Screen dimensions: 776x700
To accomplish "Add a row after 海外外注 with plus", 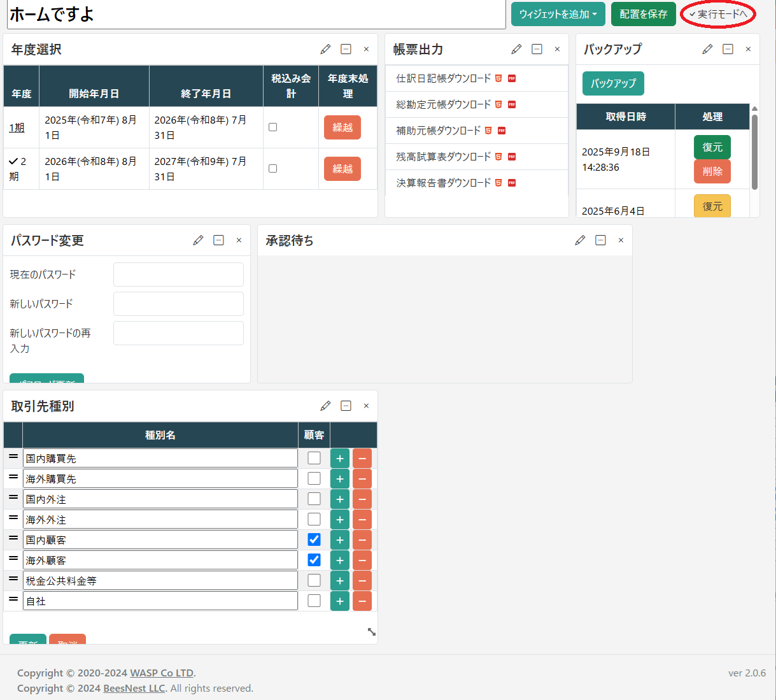I will point(340,520).
